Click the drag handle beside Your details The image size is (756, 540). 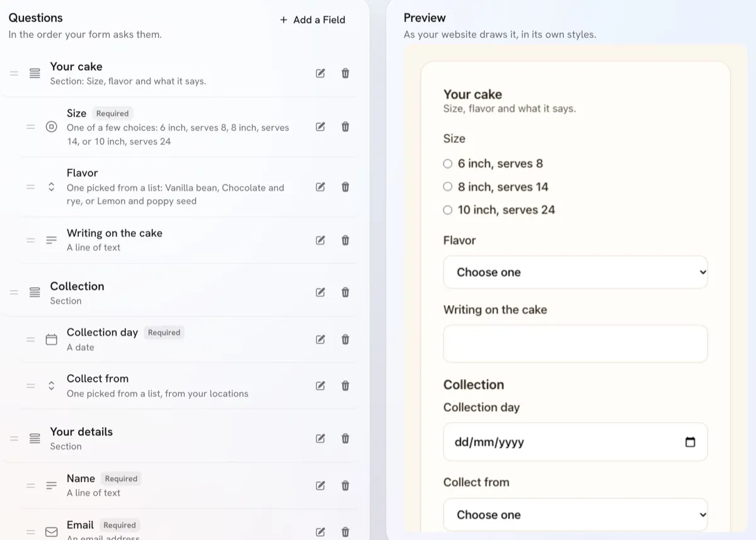coord(14,439)
